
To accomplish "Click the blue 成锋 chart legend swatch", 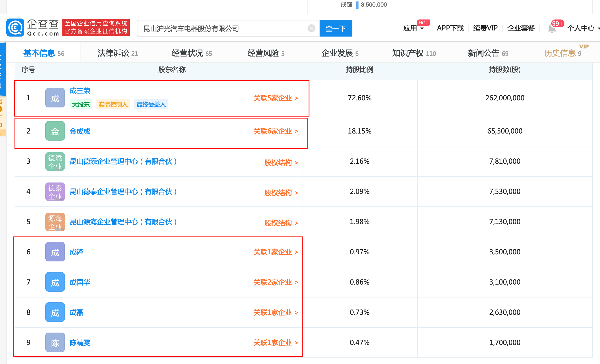I will [357, 5].
